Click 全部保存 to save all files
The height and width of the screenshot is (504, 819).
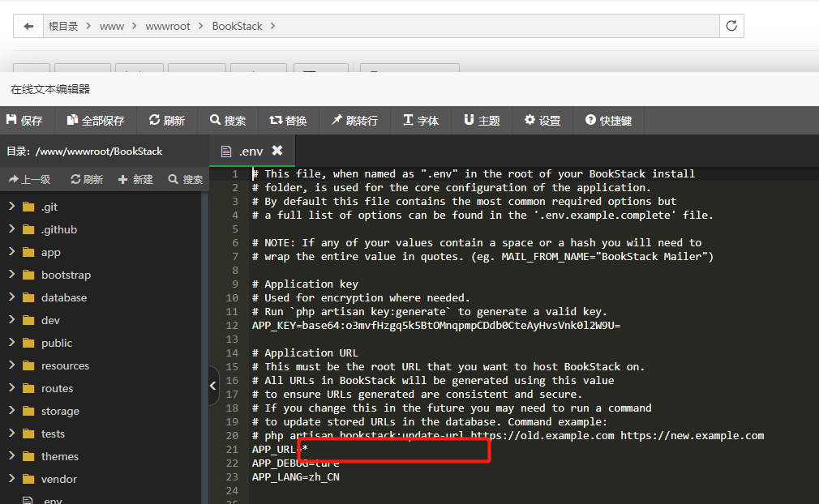point(96,121)
